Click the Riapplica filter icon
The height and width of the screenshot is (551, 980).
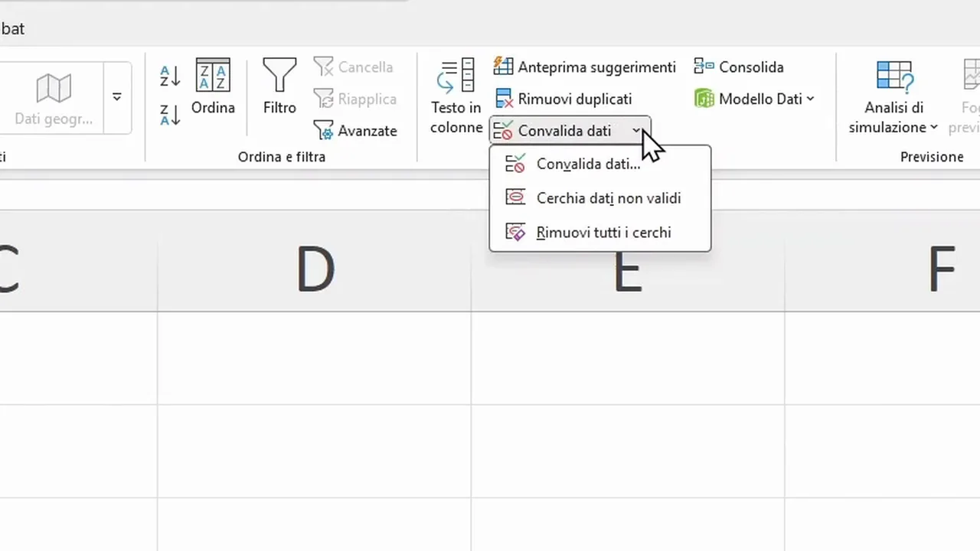(355, 99)
